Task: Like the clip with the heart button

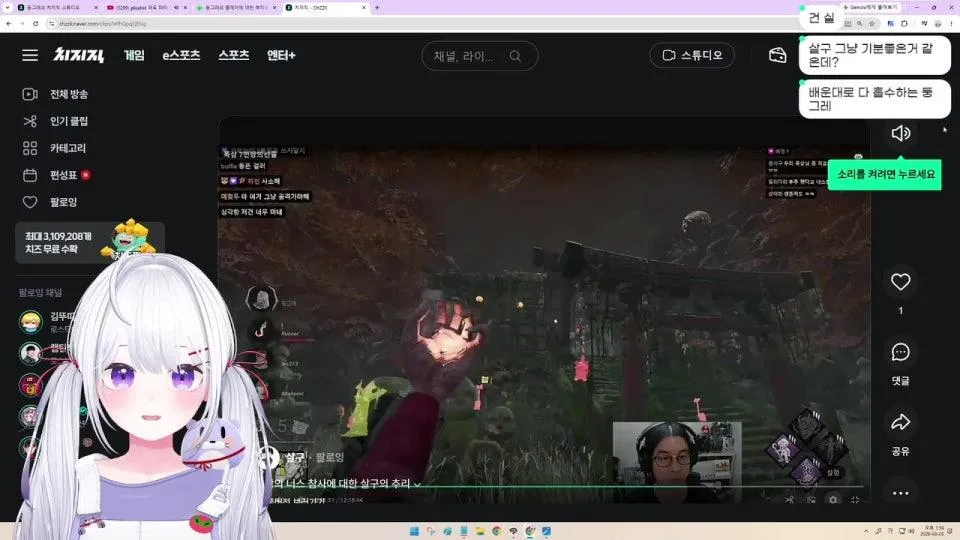Action: point(900,282)
